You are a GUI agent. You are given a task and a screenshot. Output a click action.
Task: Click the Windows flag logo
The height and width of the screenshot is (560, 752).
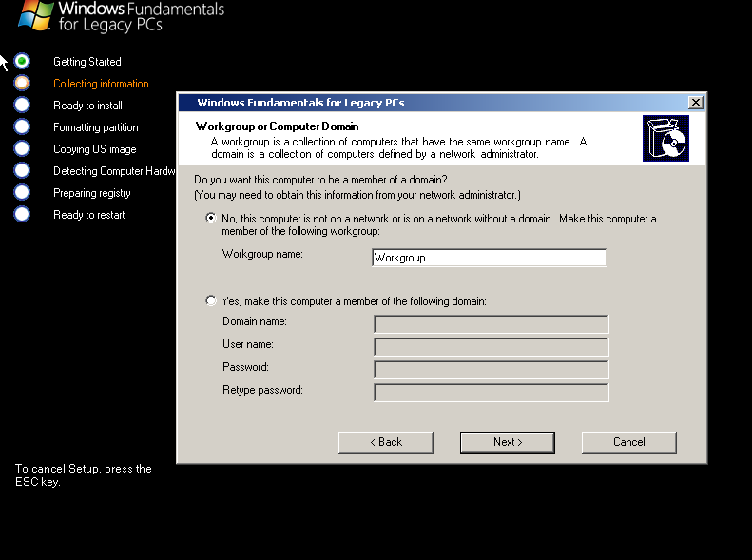pyautogui.click(x=35, y=15)
